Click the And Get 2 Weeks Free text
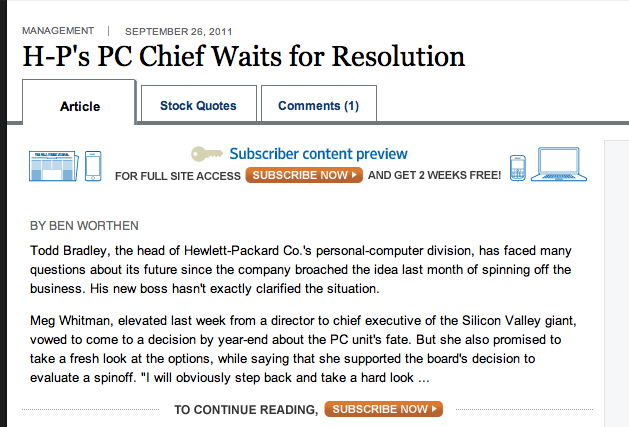The height and width of the screenshot is (427, 629). click(x=434, y=175)
